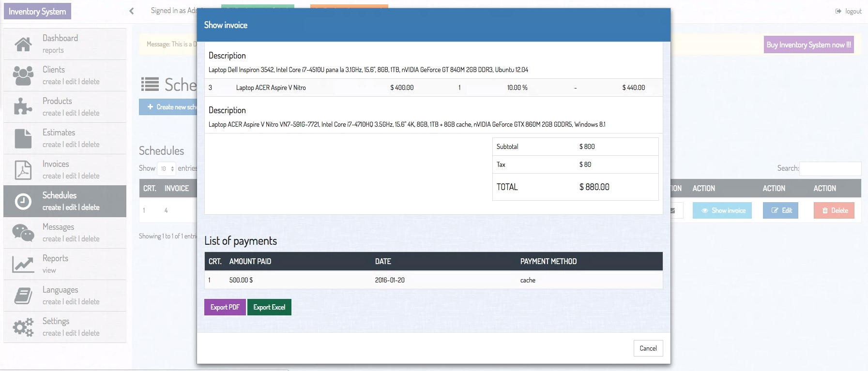The height and width of the screenshot is (371, 868).
Task: Click the Buy Inventory System now button
Action: click(808, 45)
